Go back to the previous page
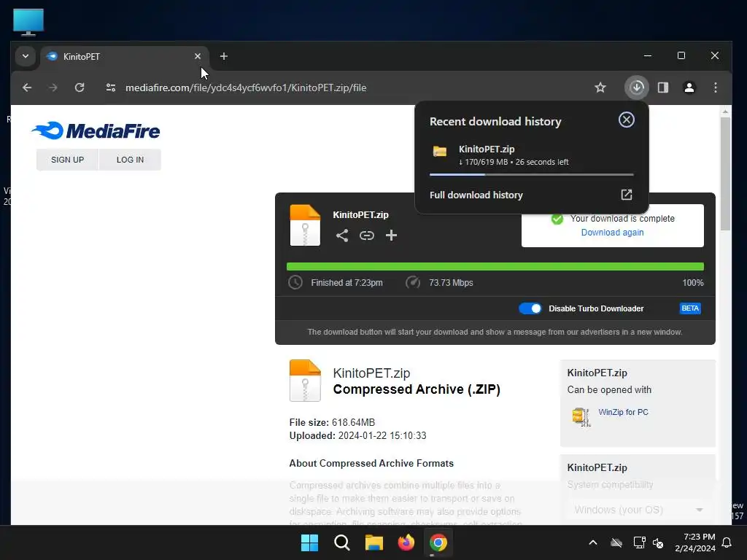This screenshot has height=560, width=747. (27, 87)
